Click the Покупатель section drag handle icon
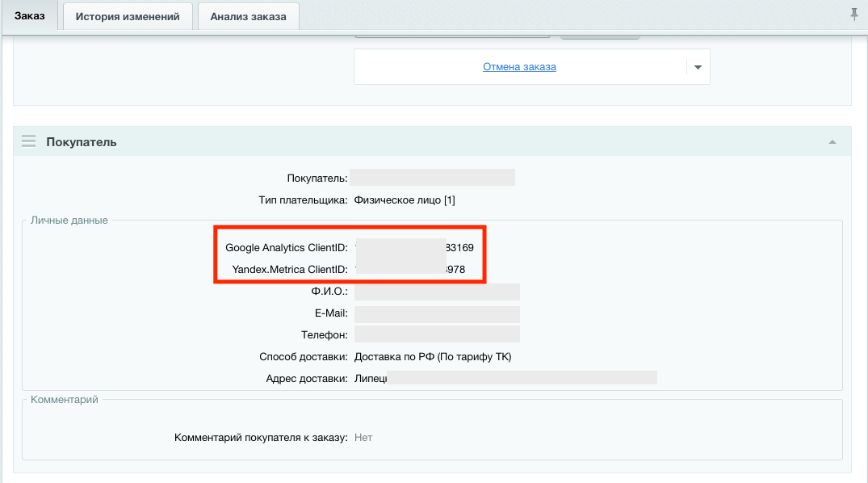 pyautogui.click(x=29, y=141)
